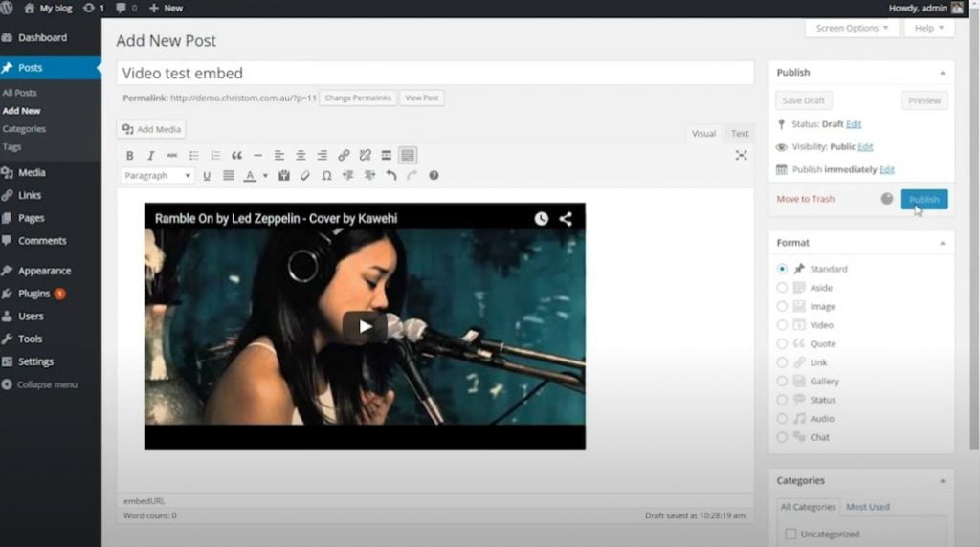Increase paragraph indent
This screenshot has height=547, width=980.
coord(370,176)
